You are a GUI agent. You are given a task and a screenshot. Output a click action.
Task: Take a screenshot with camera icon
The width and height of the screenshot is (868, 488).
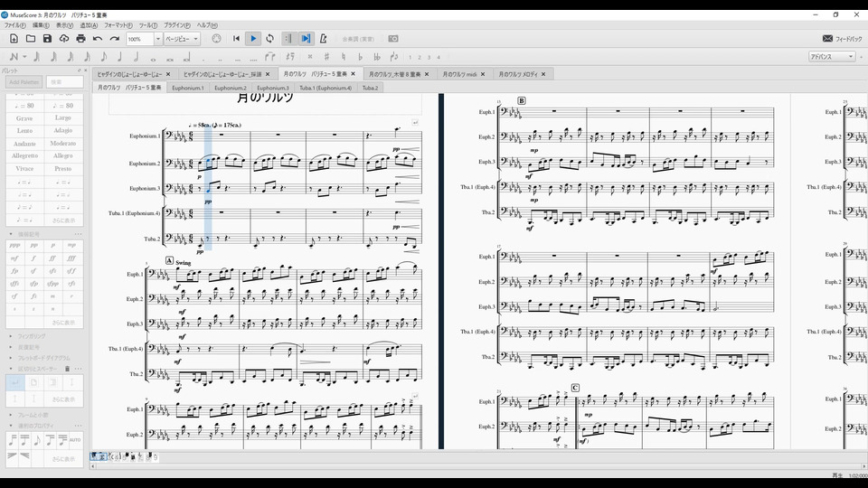393,39
